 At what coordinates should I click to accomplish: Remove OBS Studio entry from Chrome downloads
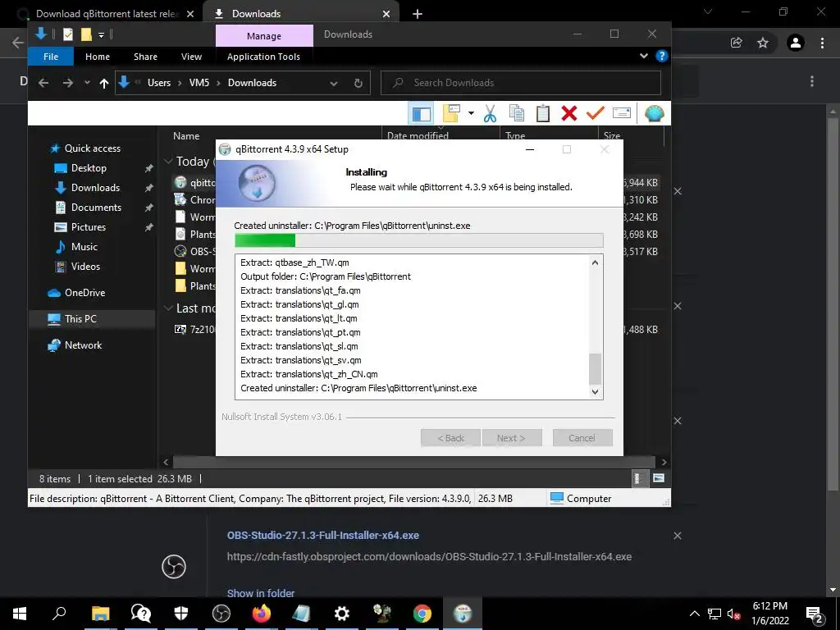(x=678, y=536)
